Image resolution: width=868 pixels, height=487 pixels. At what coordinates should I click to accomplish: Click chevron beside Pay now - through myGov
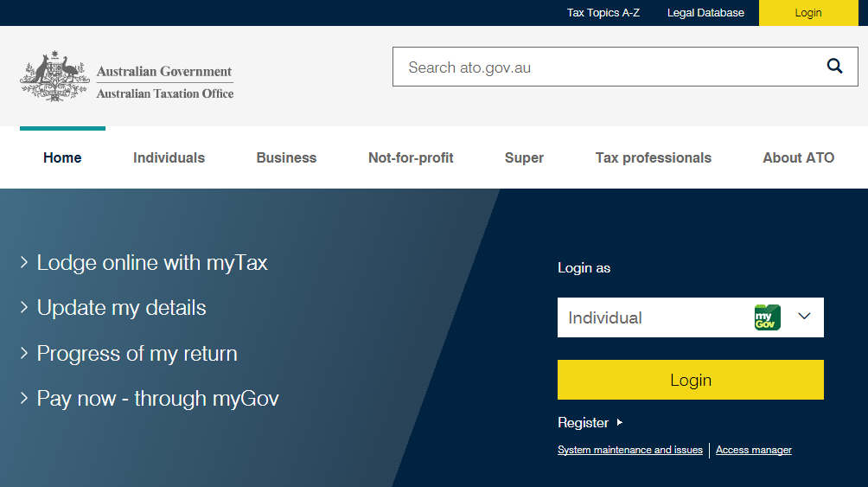pos(24,398)
